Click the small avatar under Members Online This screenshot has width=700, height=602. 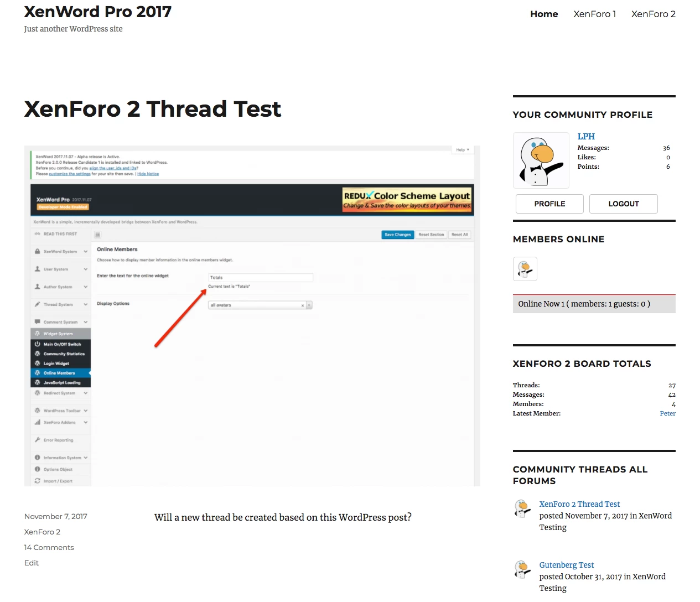point(525,269)
